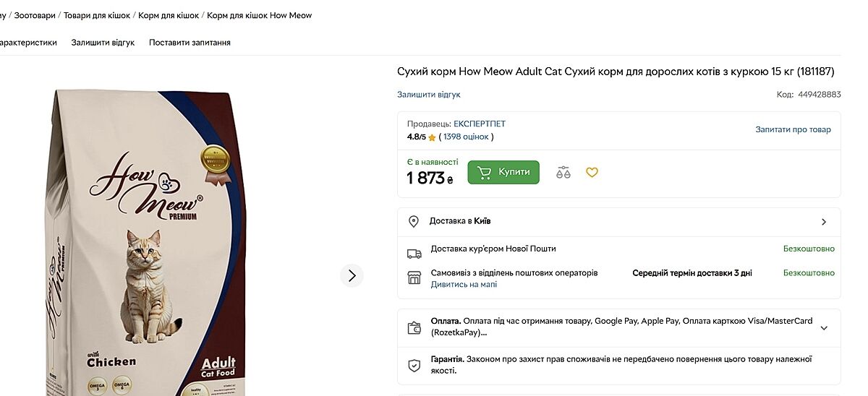Click the pickup store icon
The image size is (868, 396).
point(414,277)
